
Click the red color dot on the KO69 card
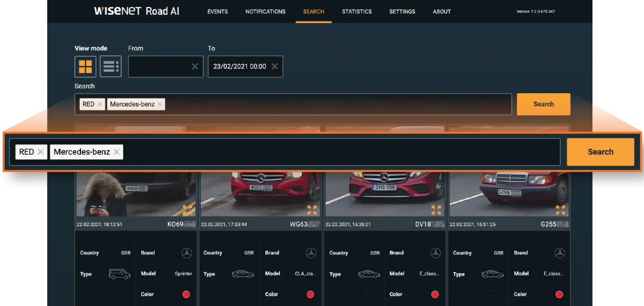click(186, 294)
